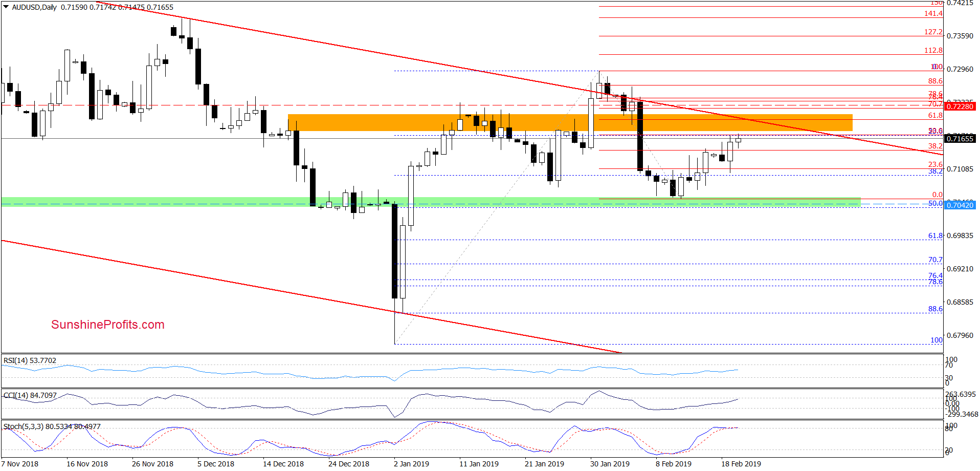Screen dimensions: 980x471
Task: Click the 0.71085 price axis value
Action: pyautogui.click(x=960, y=169)
